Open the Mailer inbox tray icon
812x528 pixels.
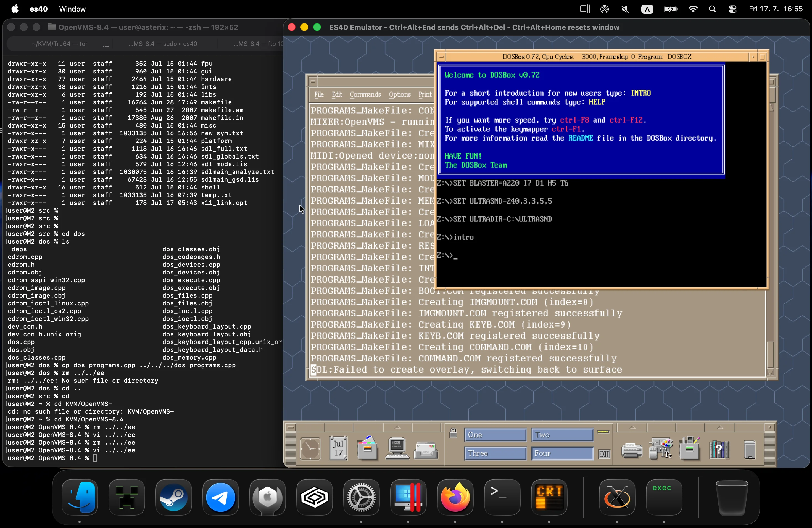pyautogui.click(x=426, y=450)
